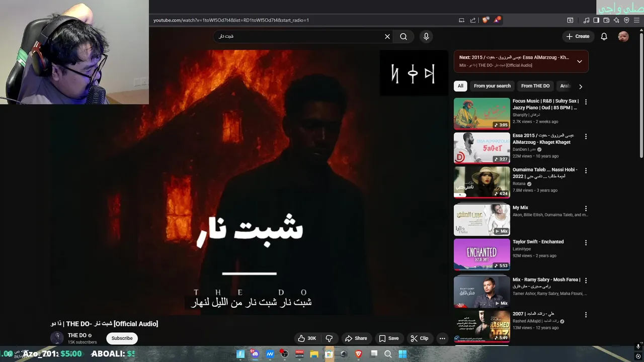Open more actions three-dot button below video
Image resolution: width=644 pixels, height=362 pixels.
[x=442, y=338]
